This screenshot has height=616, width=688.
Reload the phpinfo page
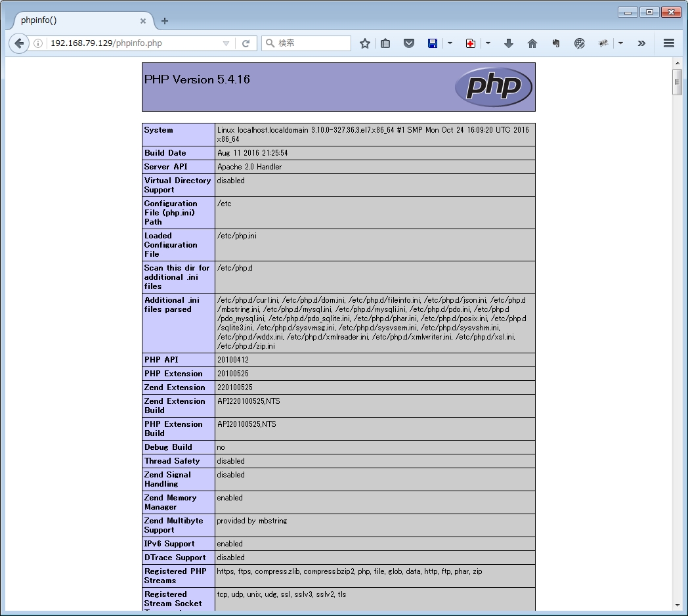(x=246, y=43)
